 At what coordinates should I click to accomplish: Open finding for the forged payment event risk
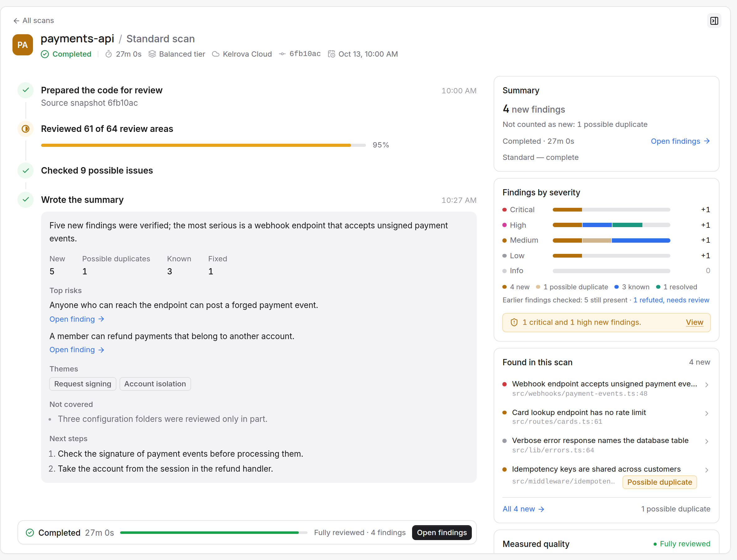(77, 319)
